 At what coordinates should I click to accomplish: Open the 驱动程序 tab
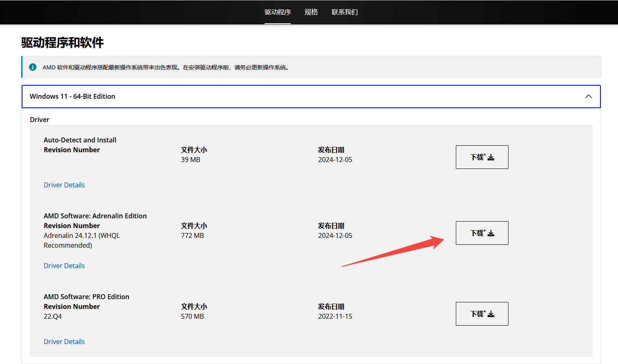277,12
